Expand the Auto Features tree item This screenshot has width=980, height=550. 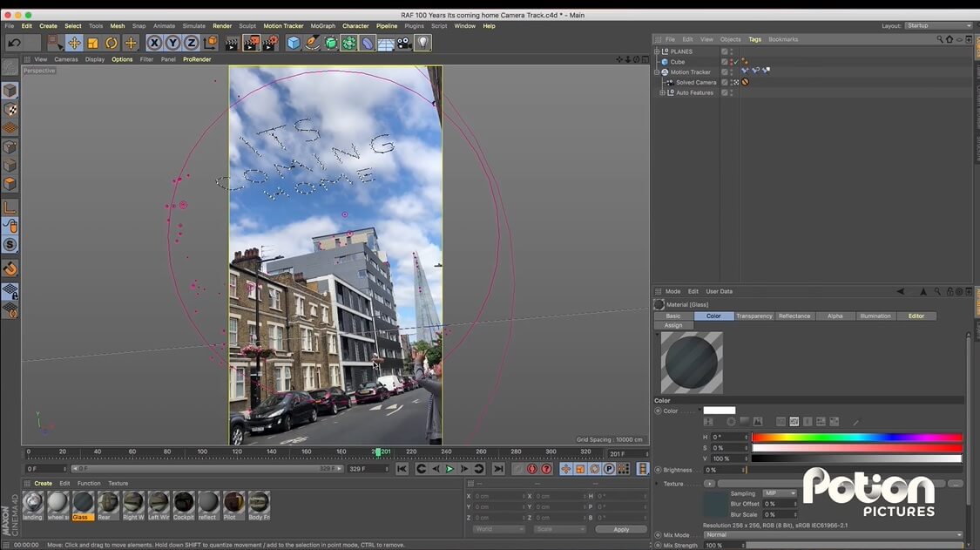click(x=662, y=92)
